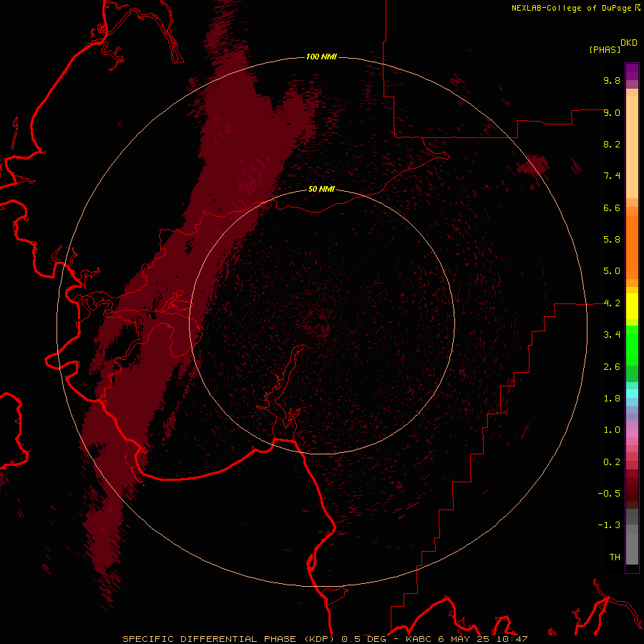Click the 100 NMI range ring label
Screen dimensions: 644x644
click(x=321, y=57)
